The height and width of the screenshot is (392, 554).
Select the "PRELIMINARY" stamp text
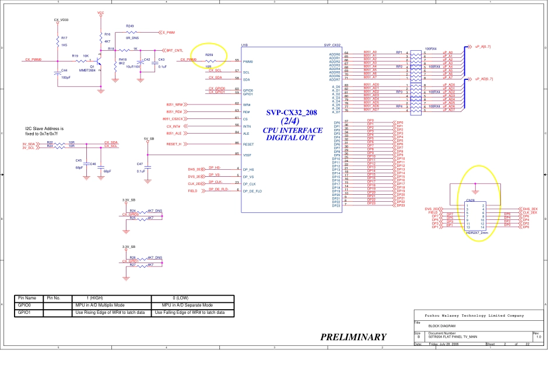coord(353,337)
